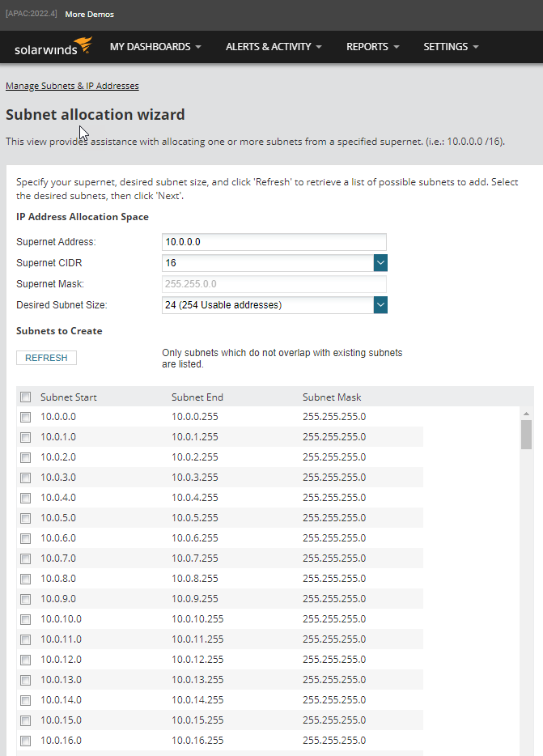Open the Alerts & Activity menu
543x756 pixels.
click(x=274, y=47)
